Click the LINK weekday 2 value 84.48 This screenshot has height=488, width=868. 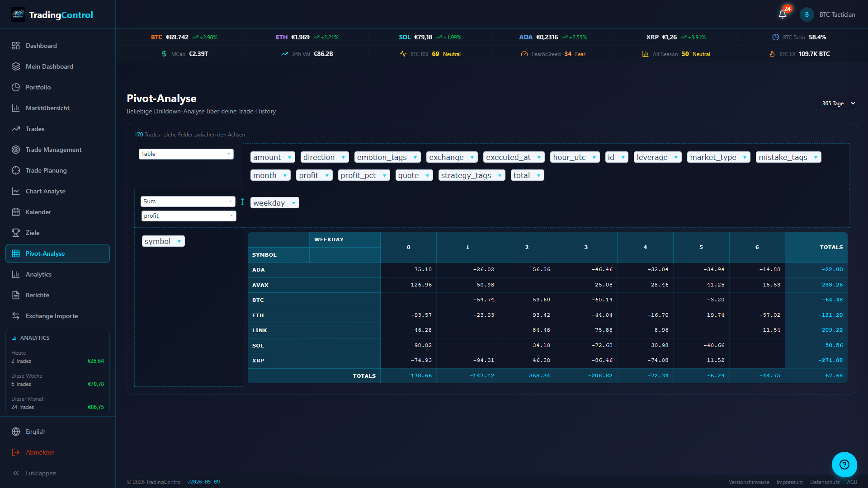tap(541, 330)
